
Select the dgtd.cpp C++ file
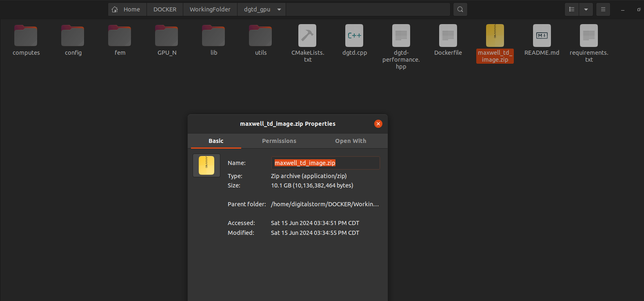click(354, 36)
